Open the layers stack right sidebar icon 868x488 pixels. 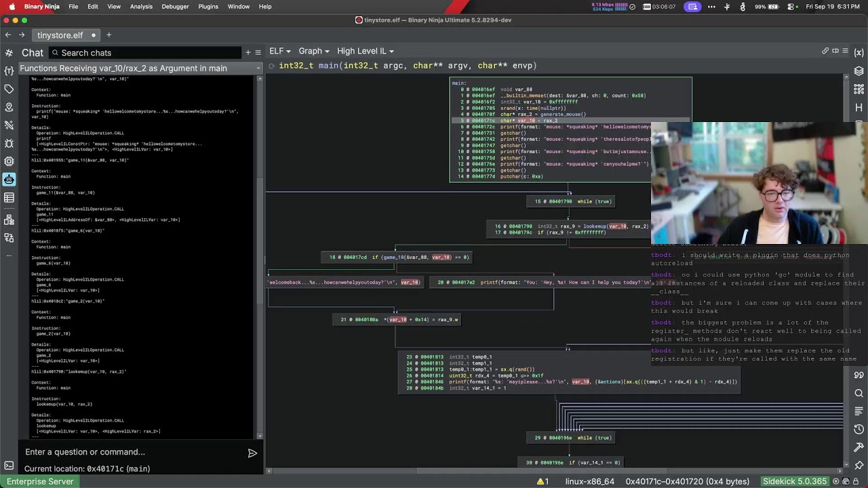[x=859, y=70]
